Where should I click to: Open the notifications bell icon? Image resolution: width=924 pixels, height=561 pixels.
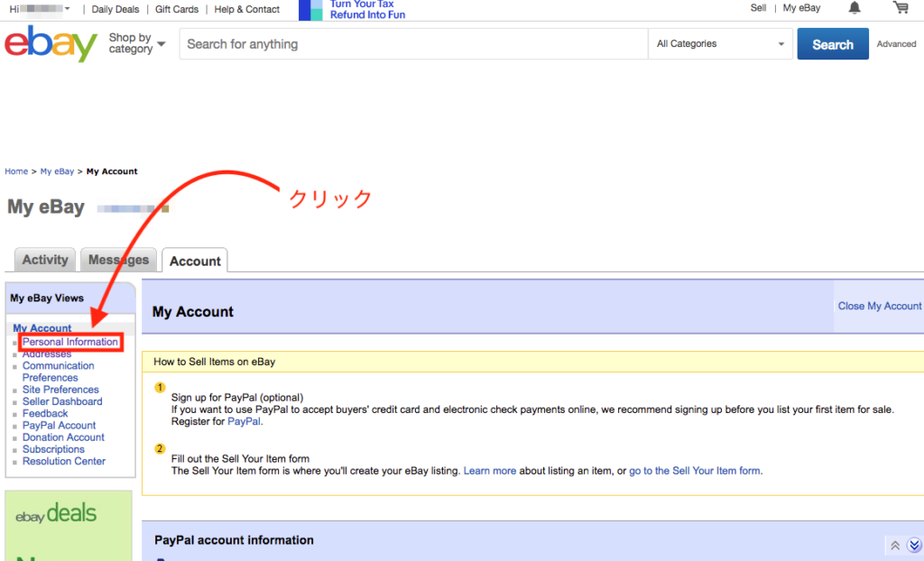point(855,7)
